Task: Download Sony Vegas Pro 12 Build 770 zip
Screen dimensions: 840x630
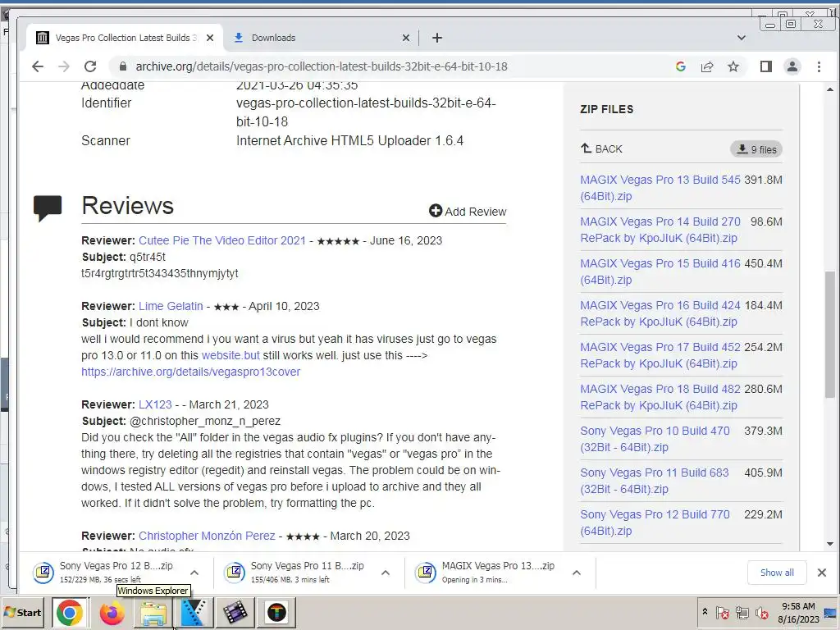Action: [x=655, y=522]
